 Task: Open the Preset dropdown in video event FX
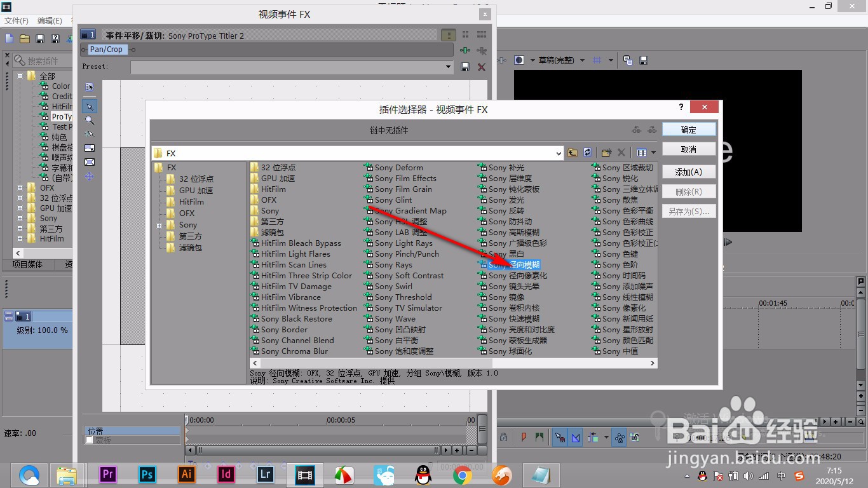(x=448, y=67)
